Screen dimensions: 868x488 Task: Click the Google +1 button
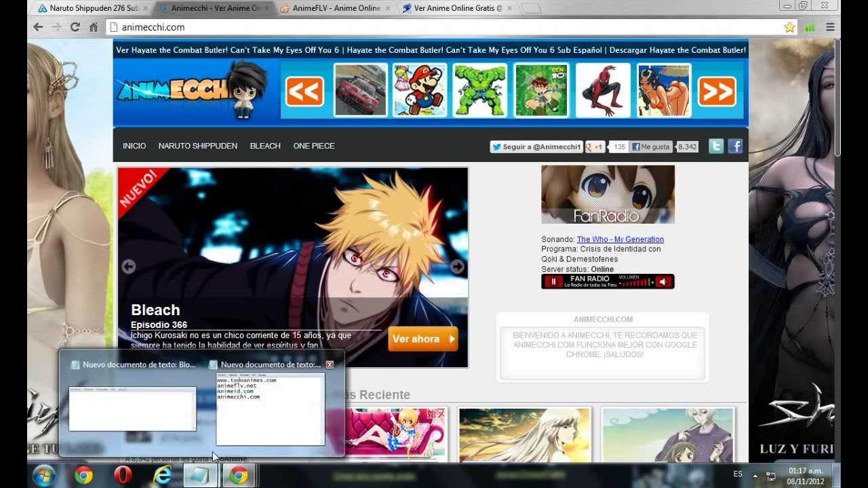coord(595,146)
